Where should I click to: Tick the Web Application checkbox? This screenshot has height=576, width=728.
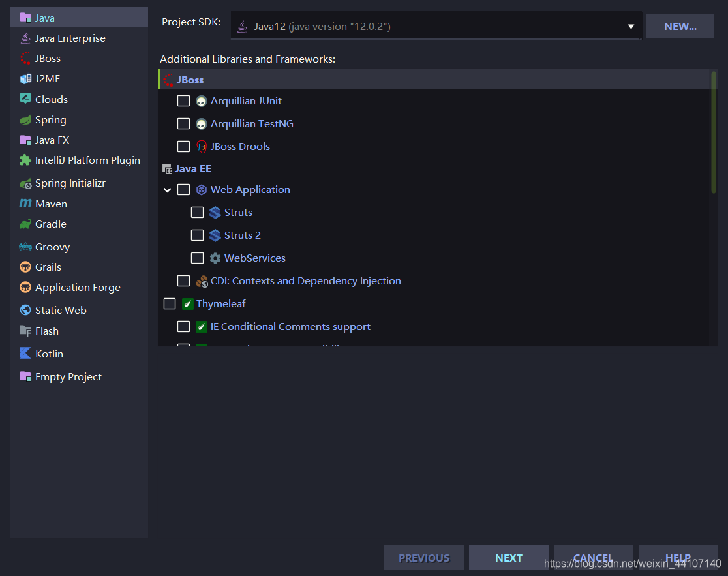click(183, 189)
